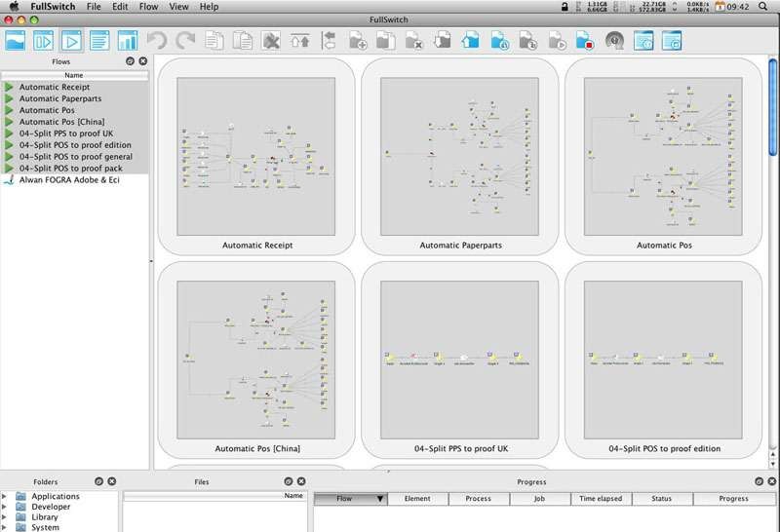Click the Redo arrow in the toolbar
This screenshot has width=780, height=532.
click(x=185, y=41)
